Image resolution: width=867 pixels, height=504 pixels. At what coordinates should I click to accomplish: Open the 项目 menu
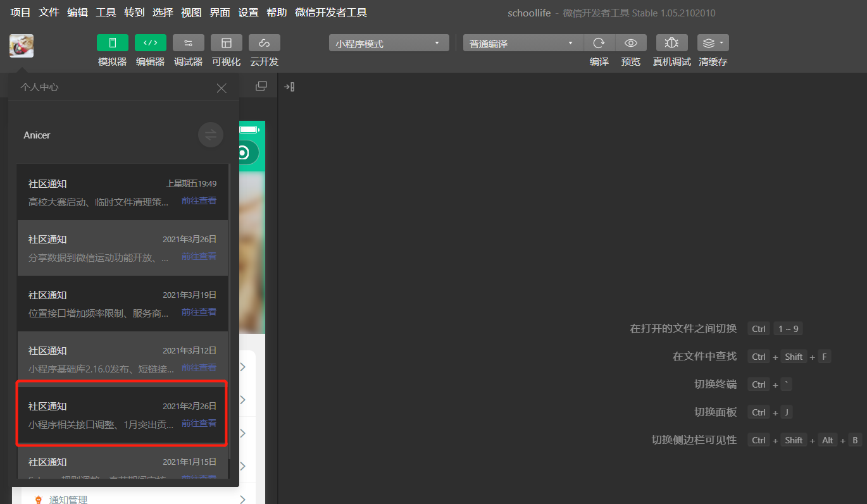tap(21, 13)
